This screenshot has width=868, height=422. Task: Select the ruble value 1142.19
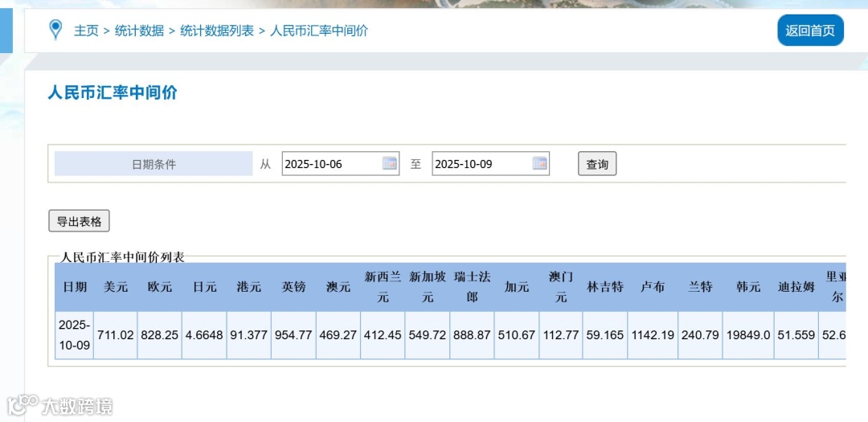653,335
